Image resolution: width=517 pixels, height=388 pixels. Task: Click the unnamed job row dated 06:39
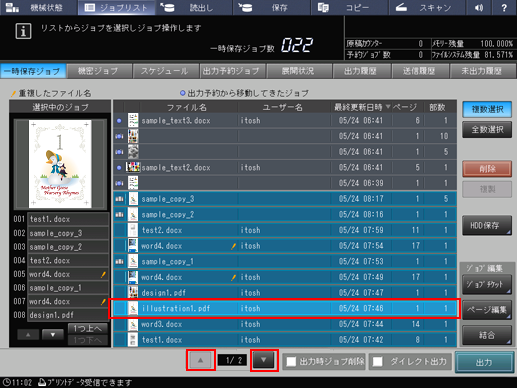coord(285,183)
